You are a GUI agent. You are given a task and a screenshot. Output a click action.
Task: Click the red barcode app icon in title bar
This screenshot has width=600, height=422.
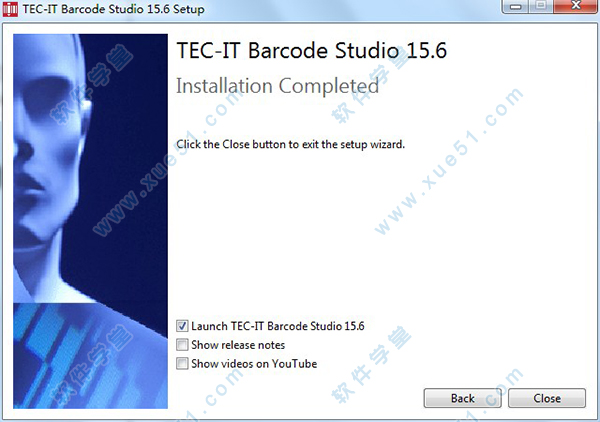(10, 8)
